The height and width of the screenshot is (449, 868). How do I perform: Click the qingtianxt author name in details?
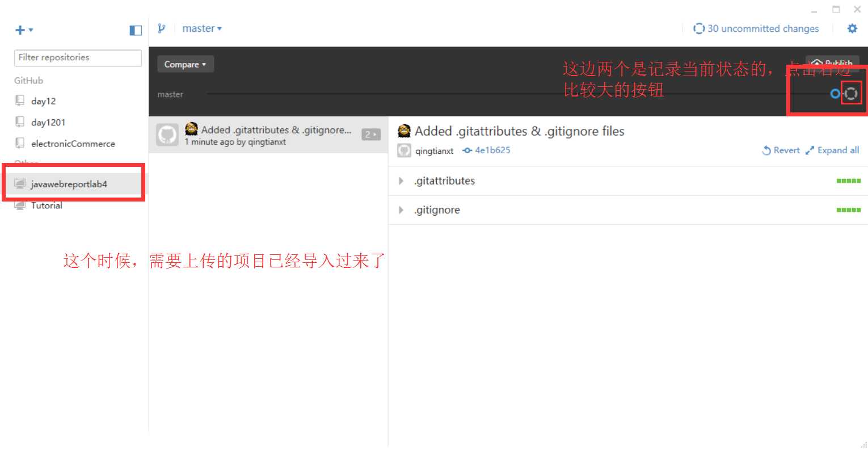[x=435, y=151]
